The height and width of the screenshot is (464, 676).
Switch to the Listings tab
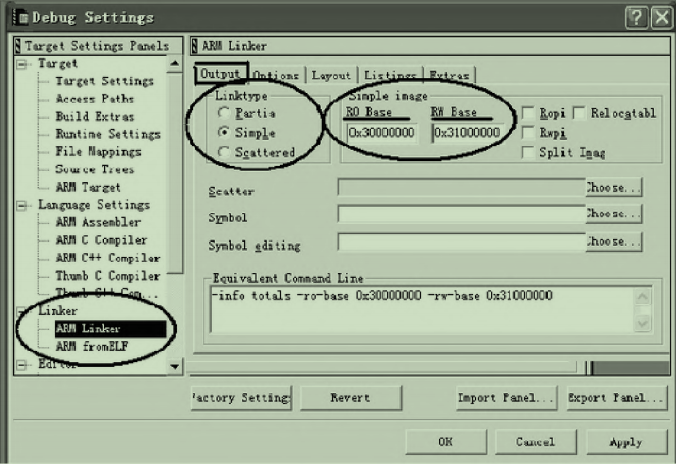[x=390, y=75]
